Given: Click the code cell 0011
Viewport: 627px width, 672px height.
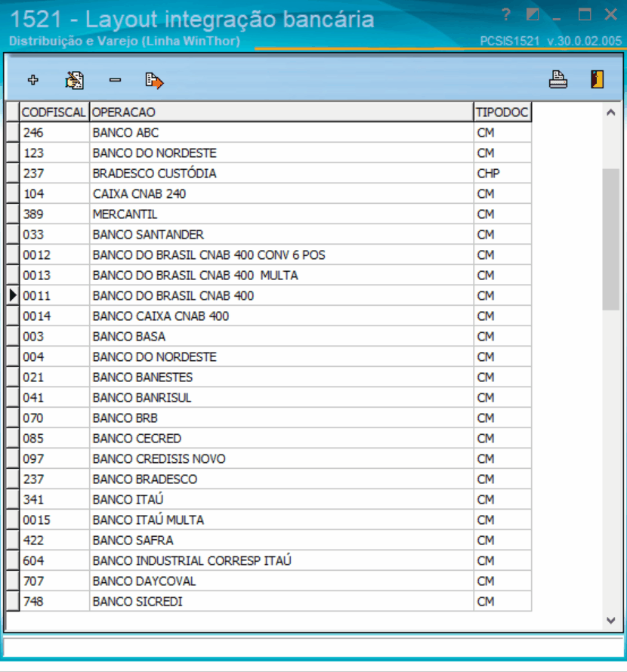Looking at the screenshot, I should pos(54,296).
